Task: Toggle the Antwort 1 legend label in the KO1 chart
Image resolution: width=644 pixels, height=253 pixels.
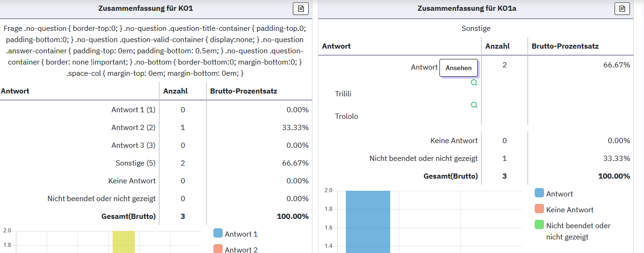Action: 241,234
